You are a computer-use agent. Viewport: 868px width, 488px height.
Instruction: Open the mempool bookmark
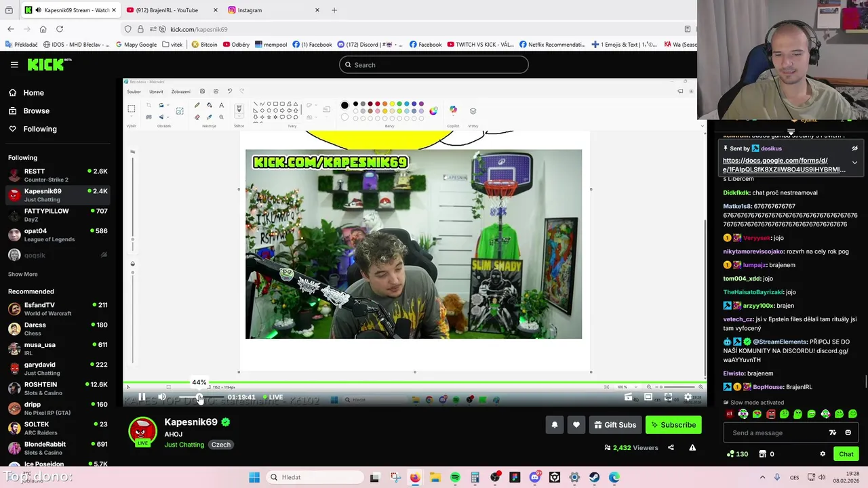click(x=270, y=45)
